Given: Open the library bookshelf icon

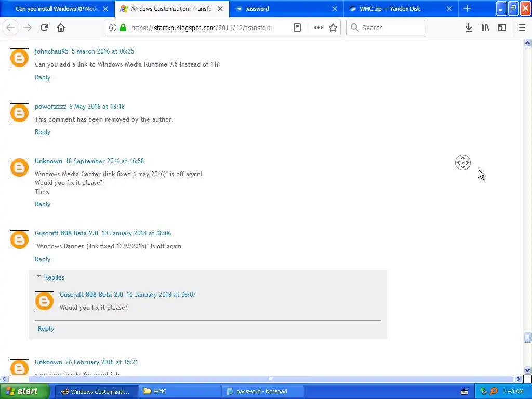Looking at the screenshot, I should click(485, 28).
